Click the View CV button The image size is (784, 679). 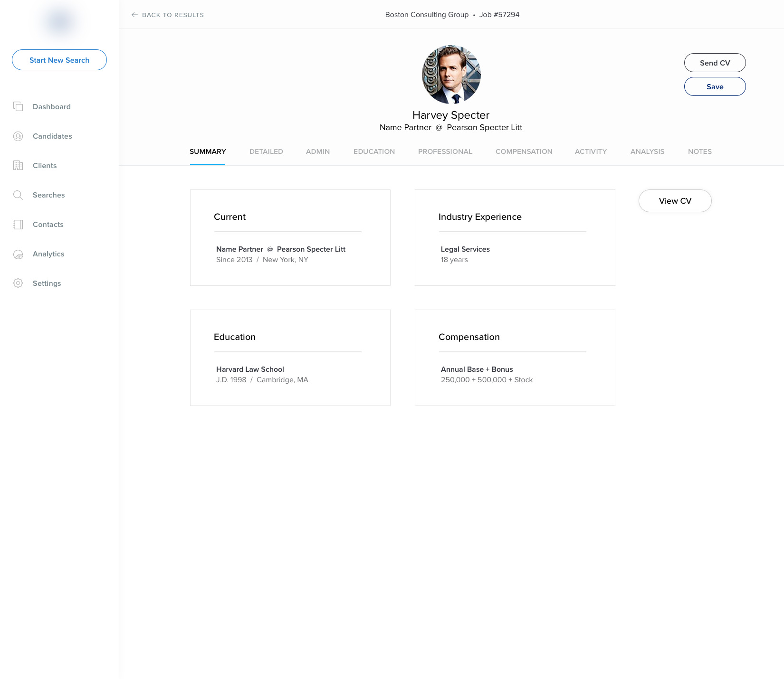pyautogui.click(x=675, y=201)
